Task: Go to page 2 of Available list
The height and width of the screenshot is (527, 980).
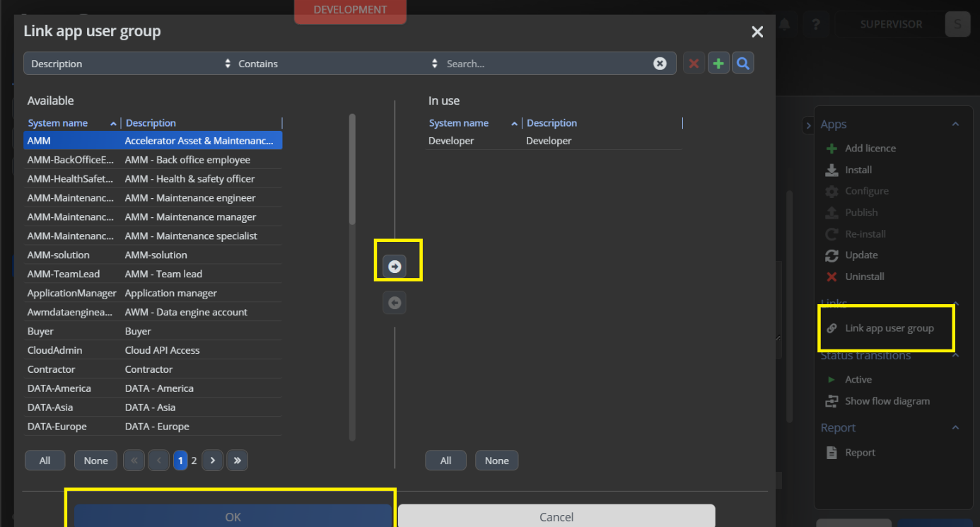Action: click(x=194, y=461)
